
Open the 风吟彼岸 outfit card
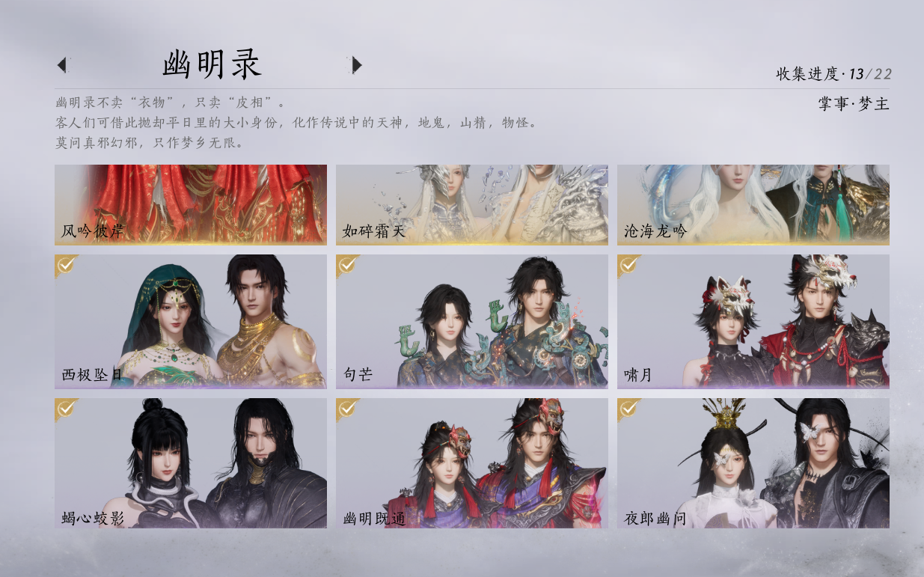click(x=191, y=205)
